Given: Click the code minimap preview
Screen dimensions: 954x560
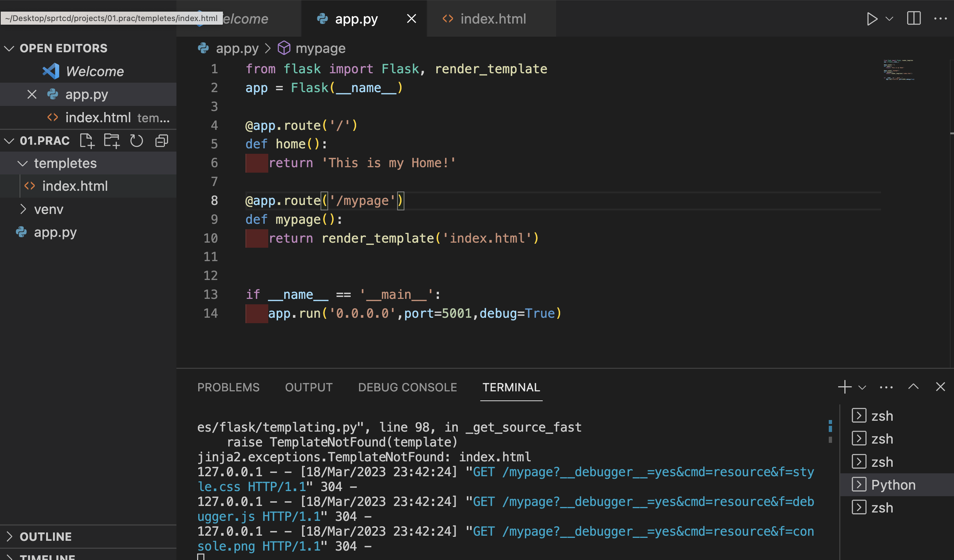Looking at the screenshot, I should point(899,70).
